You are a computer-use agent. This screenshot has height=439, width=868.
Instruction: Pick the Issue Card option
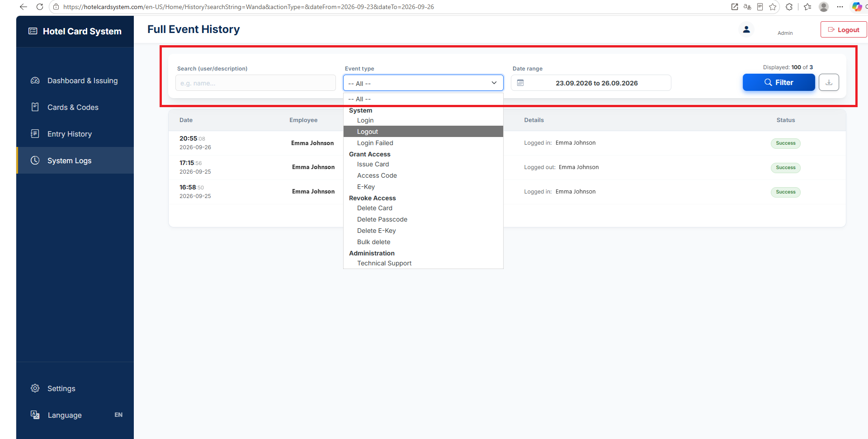pyautogui.click(x=423, y=164)
